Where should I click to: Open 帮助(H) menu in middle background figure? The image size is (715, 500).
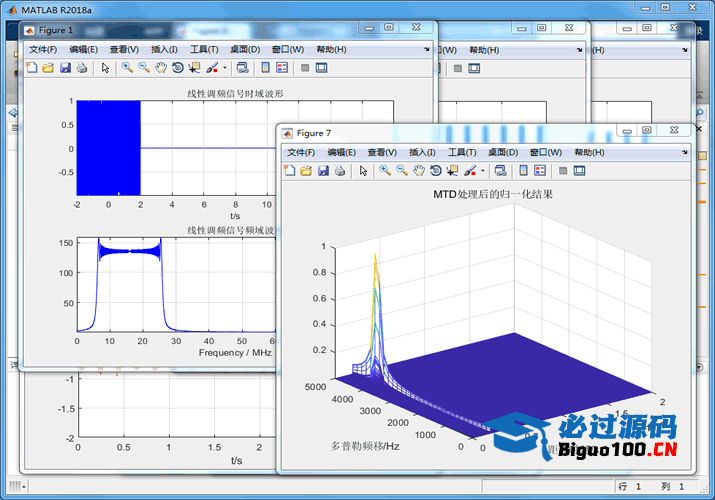click(484, 50)
